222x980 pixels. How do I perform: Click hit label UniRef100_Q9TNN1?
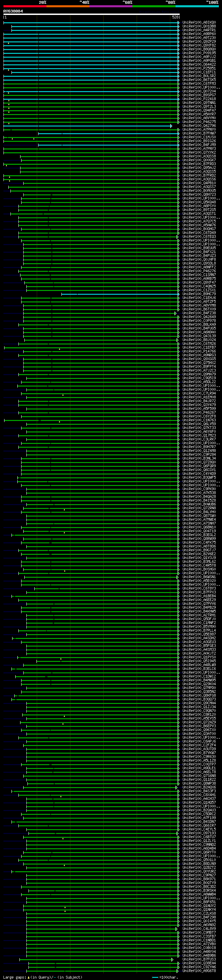199,103
